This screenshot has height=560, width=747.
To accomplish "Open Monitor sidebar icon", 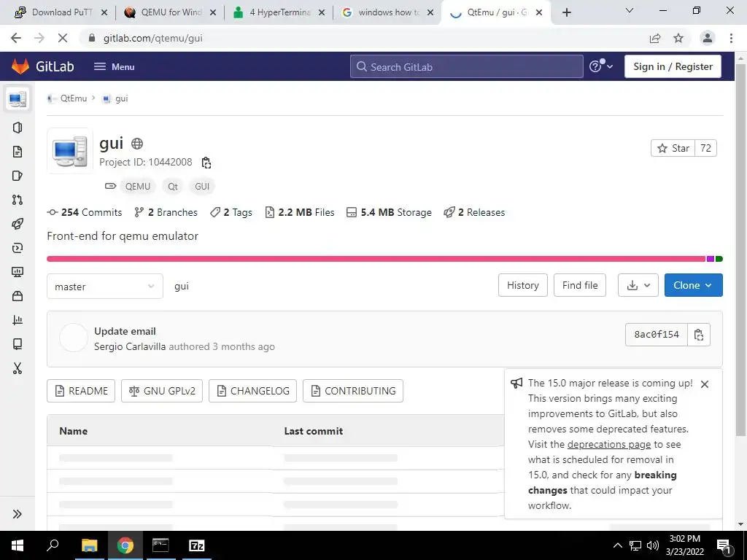I will pos(18,272).
